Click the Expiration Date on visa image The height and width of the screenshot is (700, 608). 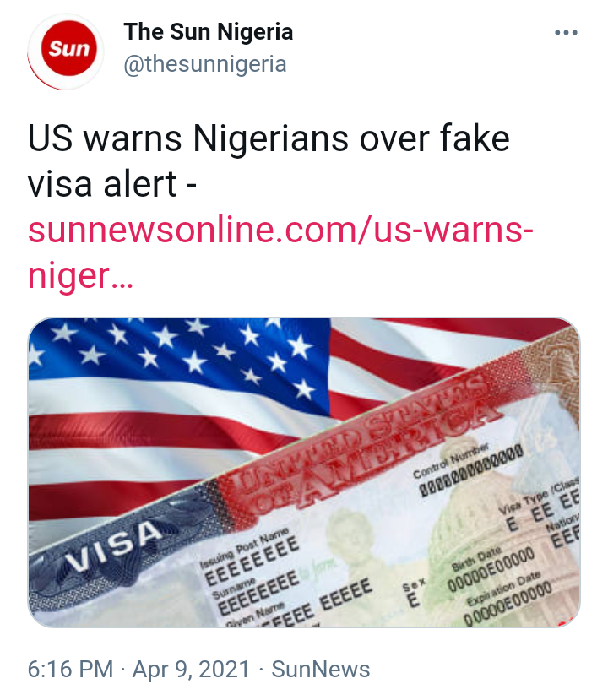tap(507, 598)
